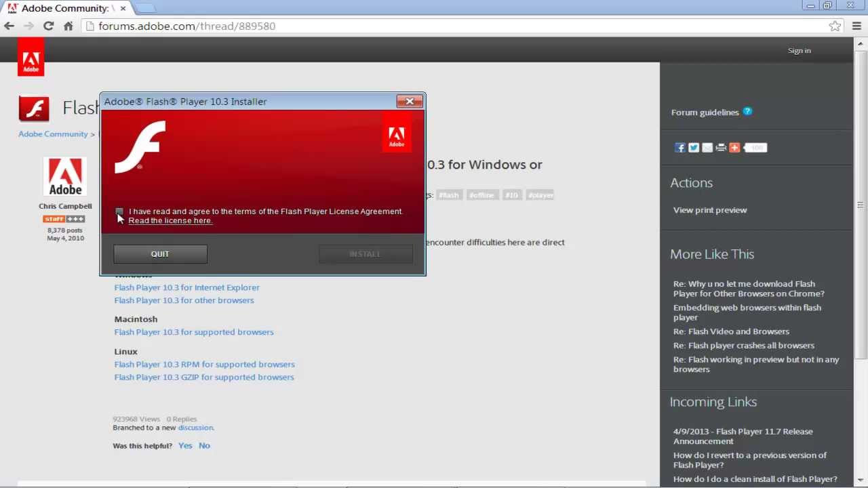The width and height of the screenshot is (868, 488).
Task: Open 'Re: Flash working in preview but not in any browsers'
Action: coord(756,365)
